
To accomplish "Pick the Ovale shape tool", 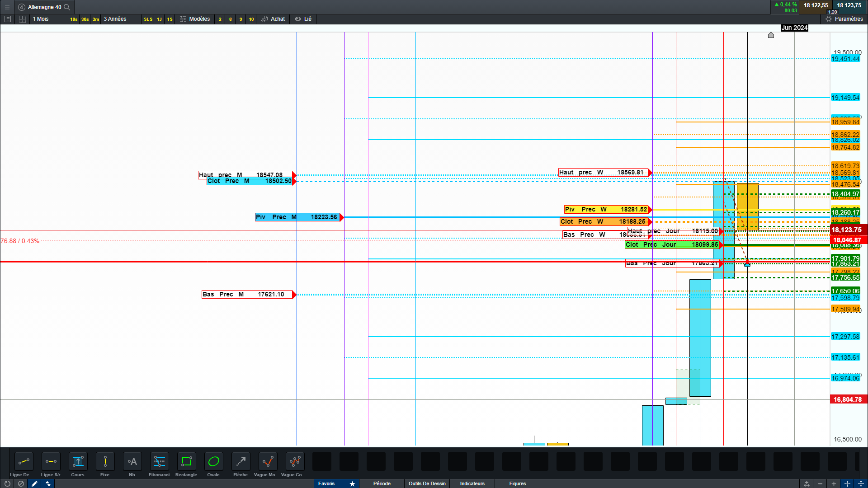I will point(213,462).
